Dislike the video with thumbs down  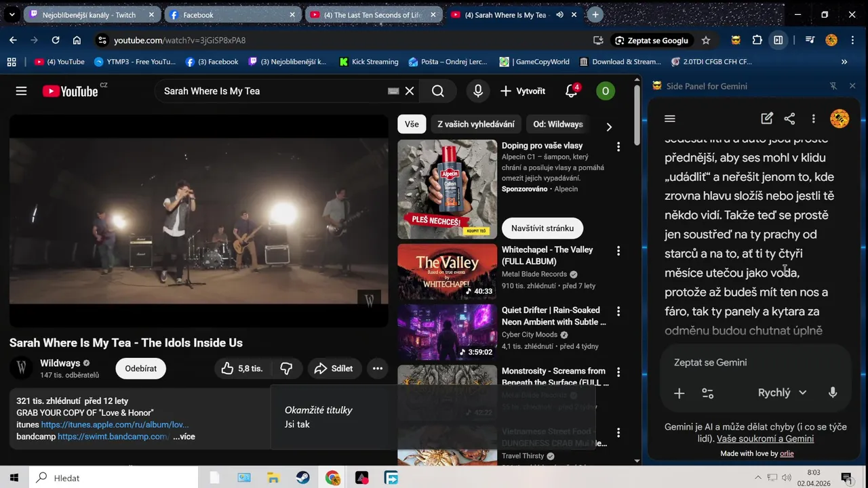[x=286, y=368]
